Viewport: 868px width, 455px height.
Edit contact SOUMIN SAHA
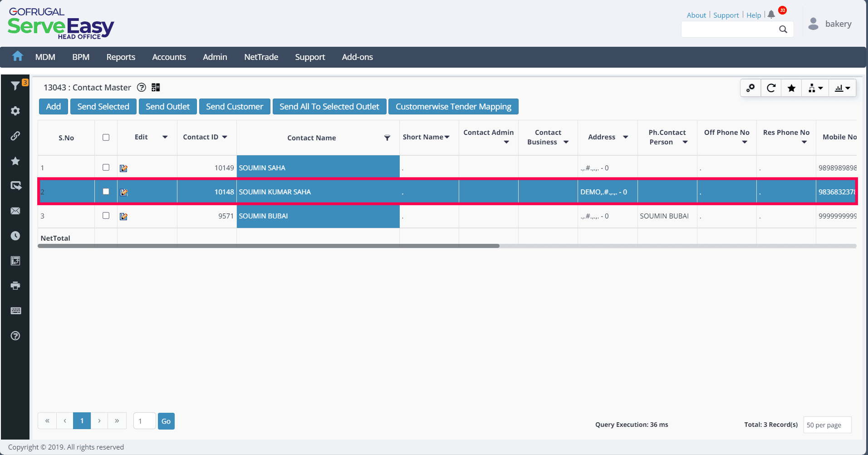123,168
